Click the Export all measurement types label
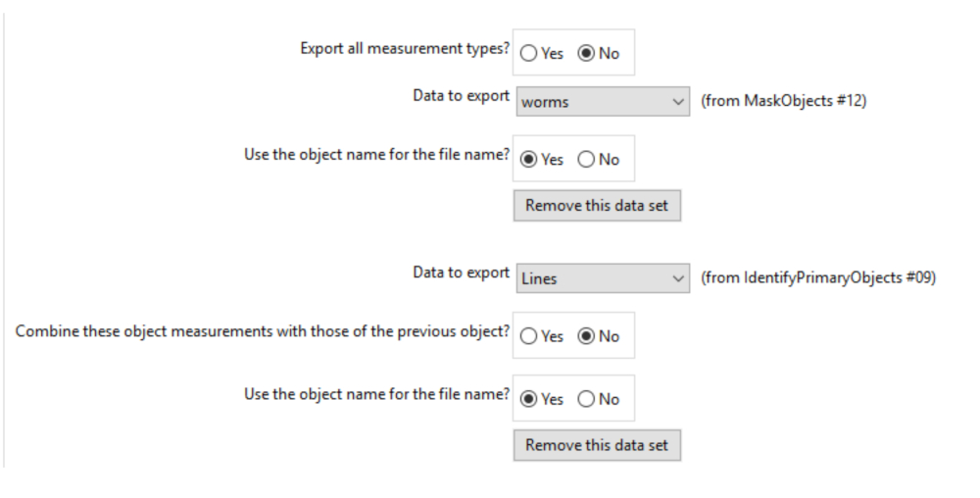Viewport: 980px width, 498px height. coord(405,51)
